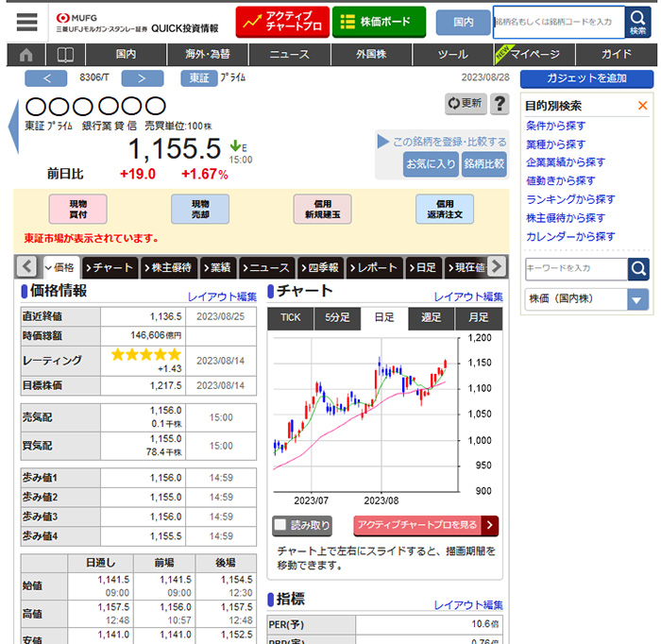
Task: Expand この銘柄を登録・比較する triangle
Action: coord(382,142)
